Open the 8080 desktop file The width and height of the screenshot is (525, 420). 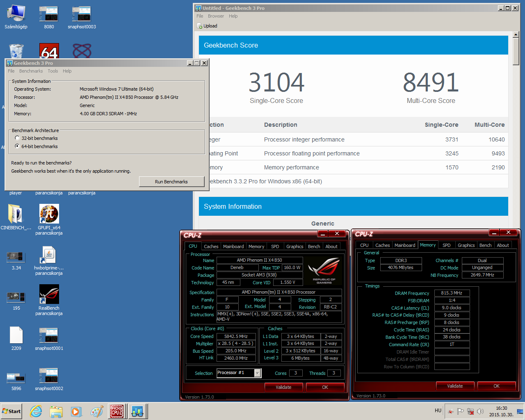pyautogui.click(x=49, y=17)
